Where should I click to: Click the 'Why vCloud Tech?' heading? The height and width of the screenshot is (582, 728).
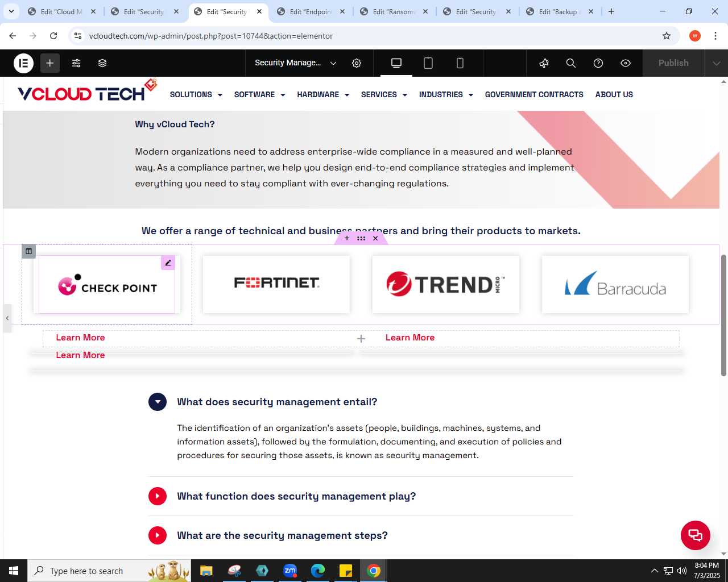coord(175,124)
